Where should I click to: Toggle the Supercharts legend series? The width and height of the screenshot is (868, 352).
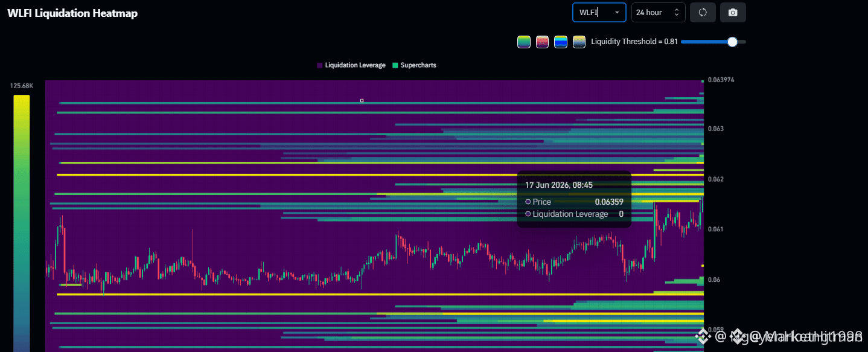[414, 65]
